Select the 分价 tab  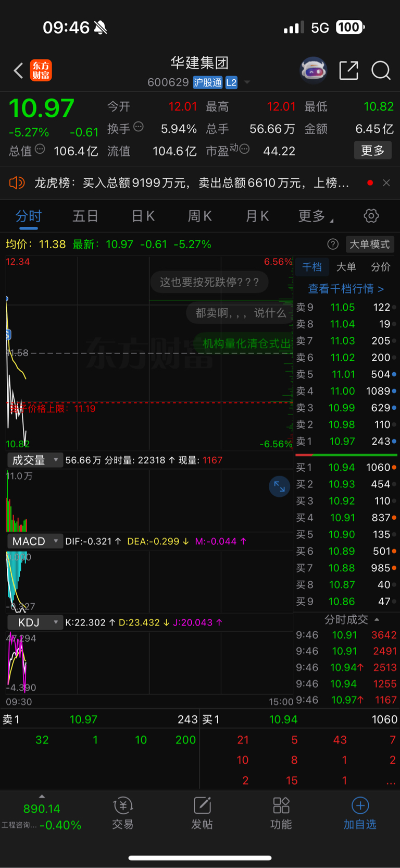tap(380, 267)
